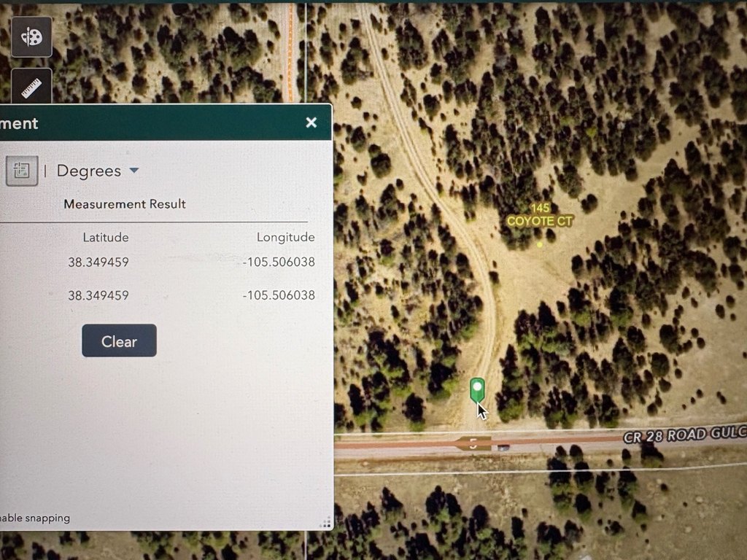Toggle the enable snapping option
Viewport: 747px width, 560px height.
[x=35, y=518]
